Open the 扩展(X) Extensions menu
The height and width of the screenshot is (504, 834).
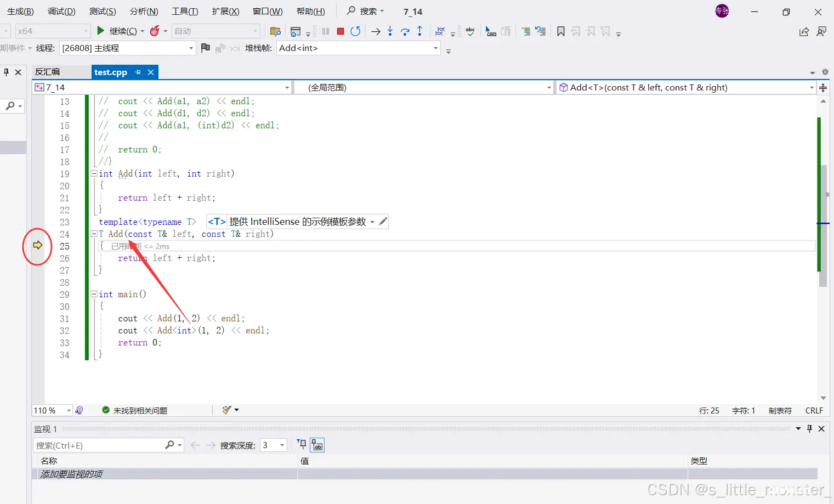click(225, 12)
